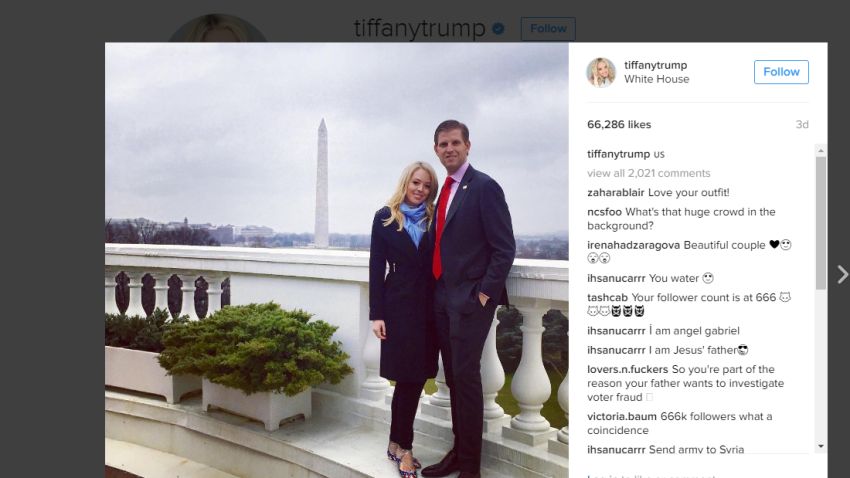Image resolution: width=850 pixels, height=478 pixels.
Task: Click the tiffanytrump username in post header
Action: (x=655, y=65)
